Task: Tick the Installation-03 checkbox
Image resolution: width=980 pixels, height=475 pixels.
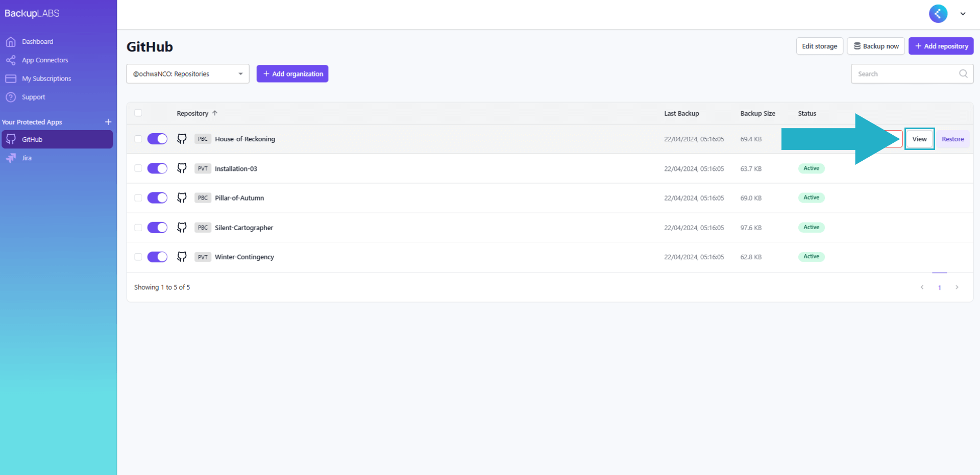Action: pos(138,168)
